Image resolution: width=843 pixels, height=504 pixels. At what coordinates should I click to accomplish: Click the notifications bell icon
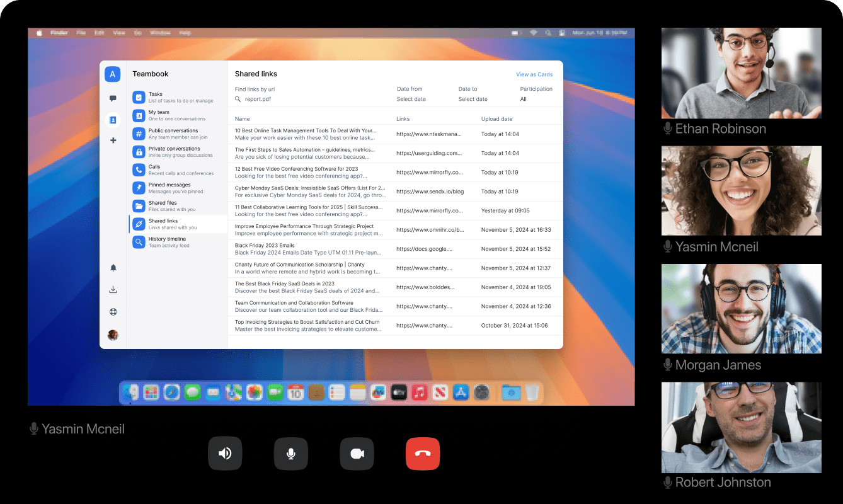[x=113, y=268]
